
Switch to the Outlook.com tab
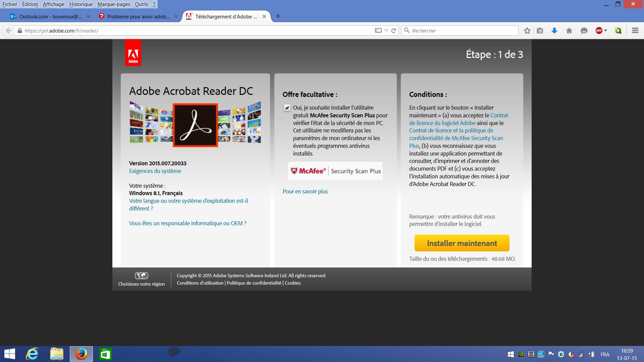(47, 16)
